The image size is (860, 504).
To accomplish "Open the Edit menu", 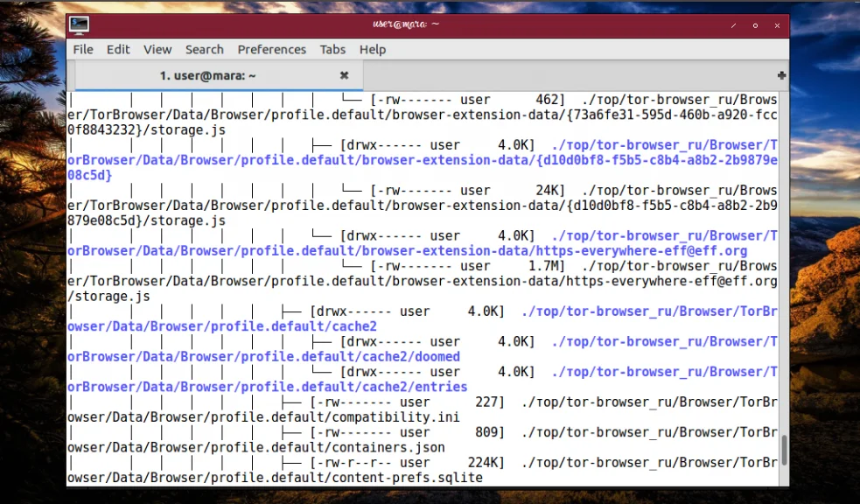I will pyautogui.click(x=118, y=49).
